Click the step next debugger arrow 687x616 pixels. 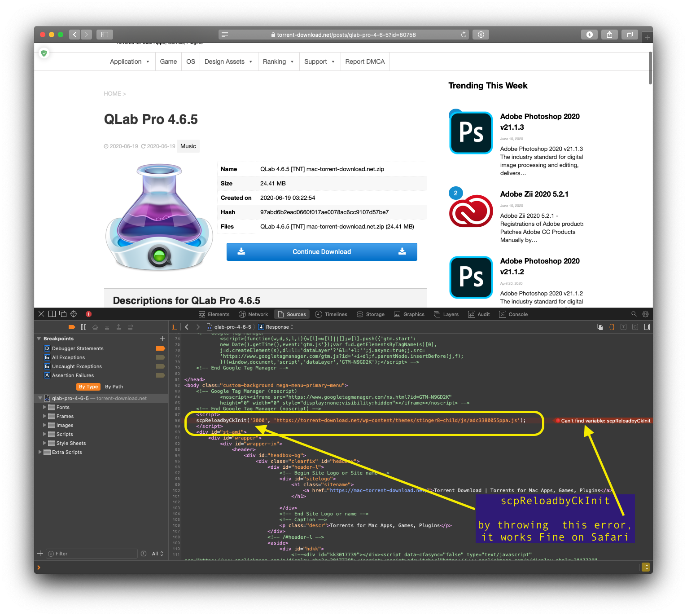(x=130, y=327)
